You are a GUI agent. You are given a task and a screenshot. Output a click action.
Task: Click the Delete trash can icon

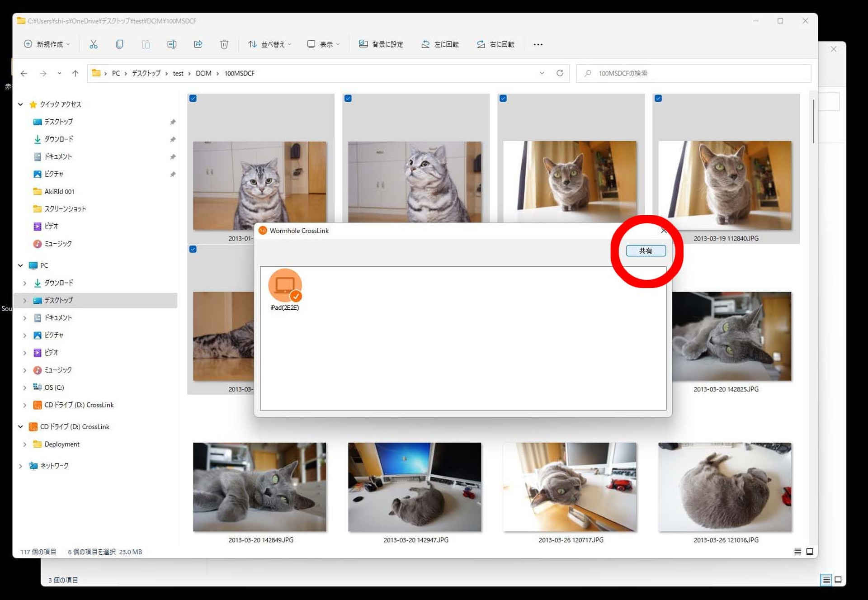[x=224, y=44]
